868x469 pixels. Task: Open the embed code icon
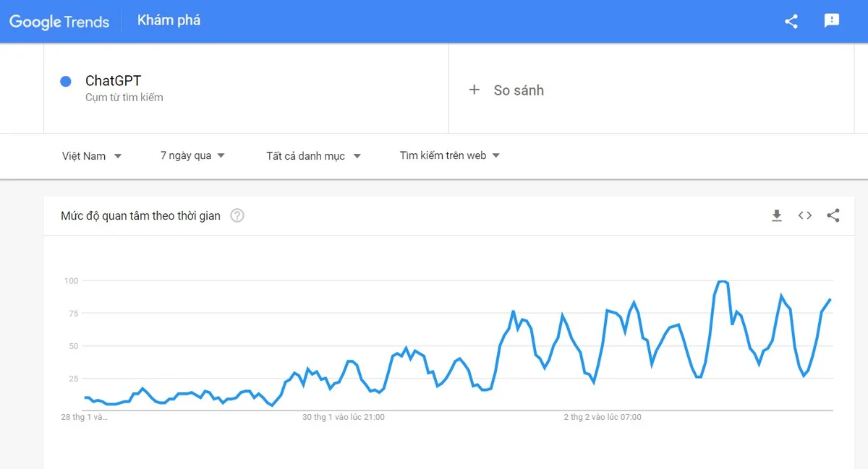[x=805, y=215]
